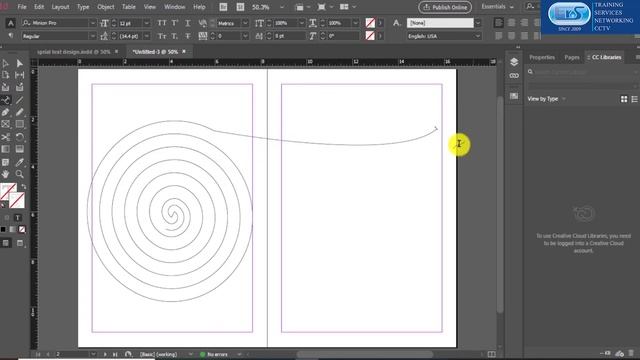This screenshot has width=640, height=360.
Task: Delete library item with trash icon
Action: point(631,353)
